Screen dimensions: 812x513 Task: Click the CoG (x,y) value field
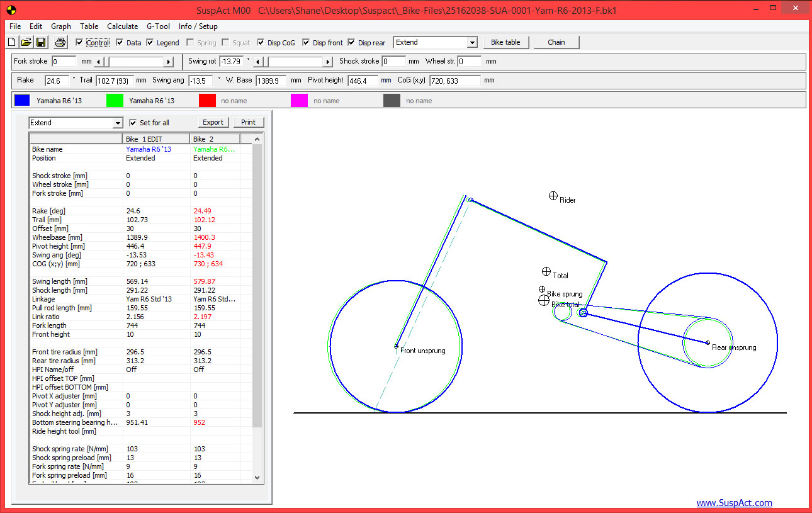[455, 81]
